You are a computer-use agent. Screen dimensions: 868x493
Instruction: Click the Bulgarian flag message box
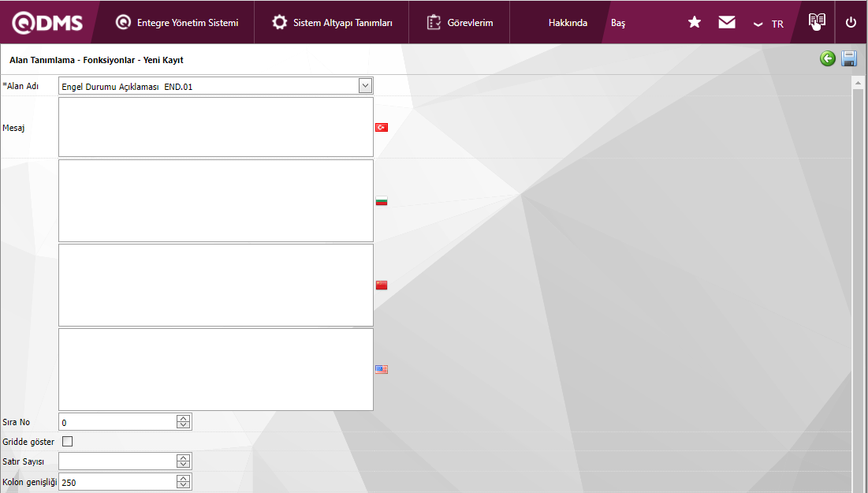tap(216, 200)
